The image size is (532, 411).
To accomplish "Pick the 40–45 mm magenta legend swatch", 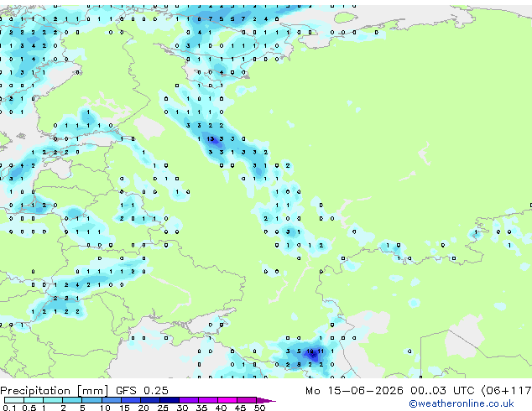I will pyautogui.click(x=227, y=400).
